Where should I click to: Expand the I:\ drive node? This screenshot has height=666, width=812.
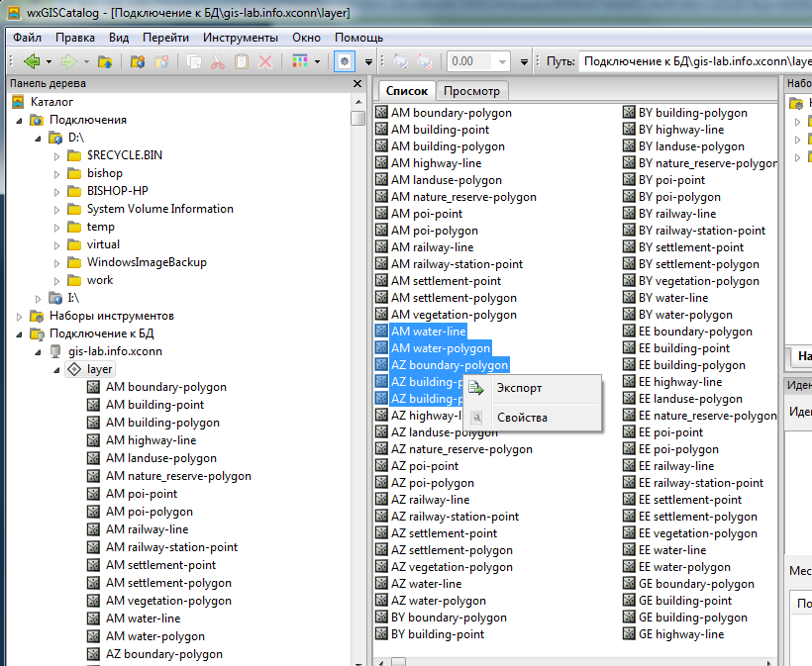(x=38, y=299)
